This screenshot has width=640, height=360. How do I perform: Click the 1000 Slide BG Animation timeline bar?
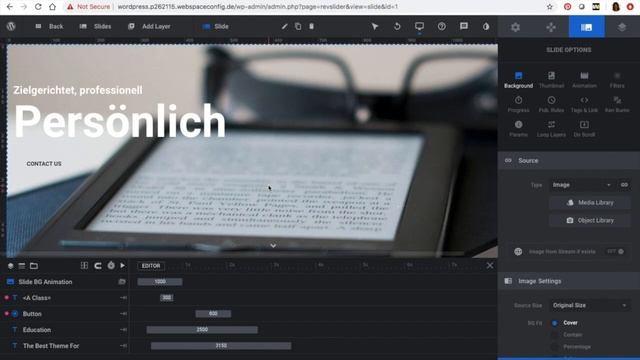(160, 282)
